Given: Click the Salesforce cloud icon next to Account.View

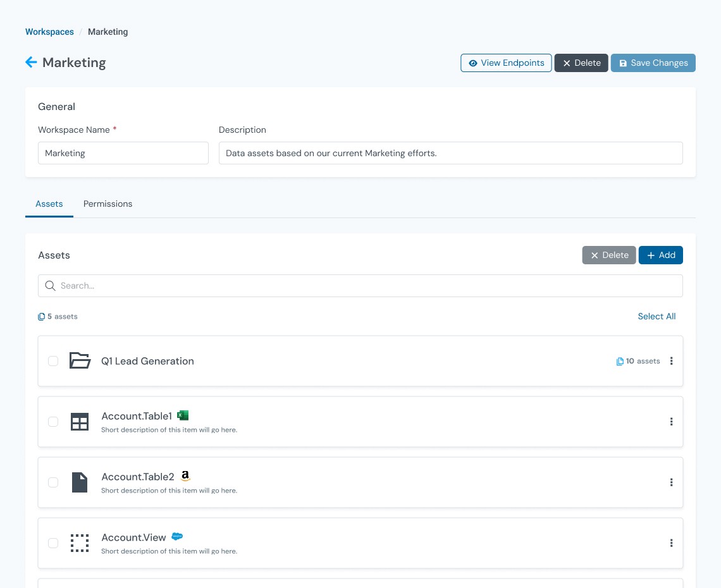Looking at the screenshot, I should click(x=177, y=537).
